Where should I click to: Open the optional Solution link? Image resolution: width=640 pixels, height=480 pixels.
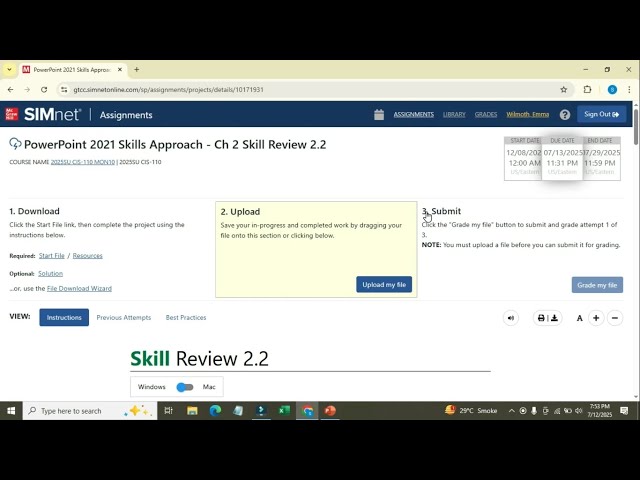(x=51, y=273)
